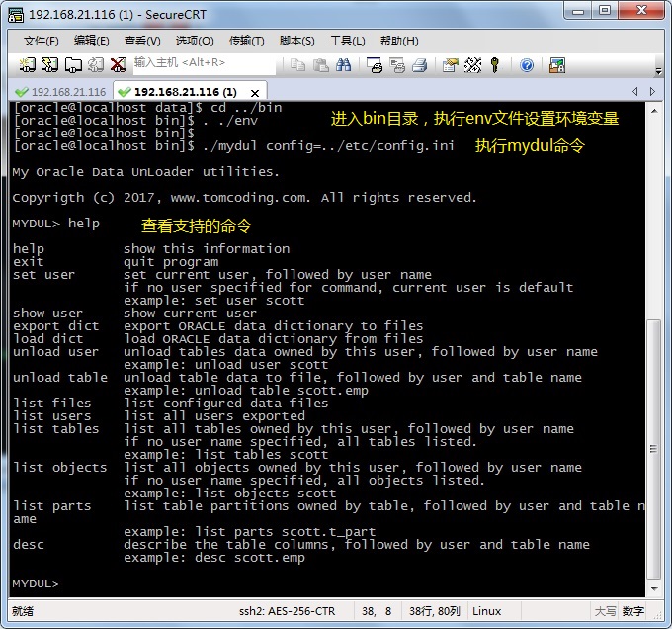Click the Quick Connect lightning icon

(50, 64)
